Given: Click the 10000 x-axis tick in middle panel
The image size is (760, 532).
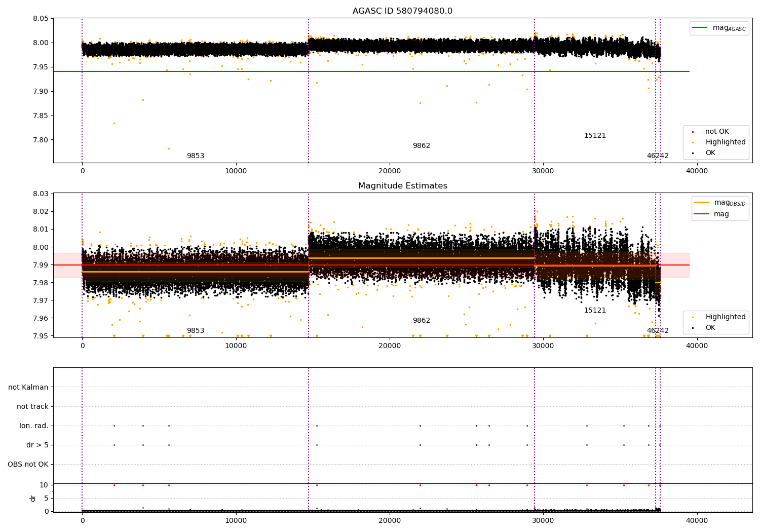Looking at the screenshot, I should coord(236,346).
